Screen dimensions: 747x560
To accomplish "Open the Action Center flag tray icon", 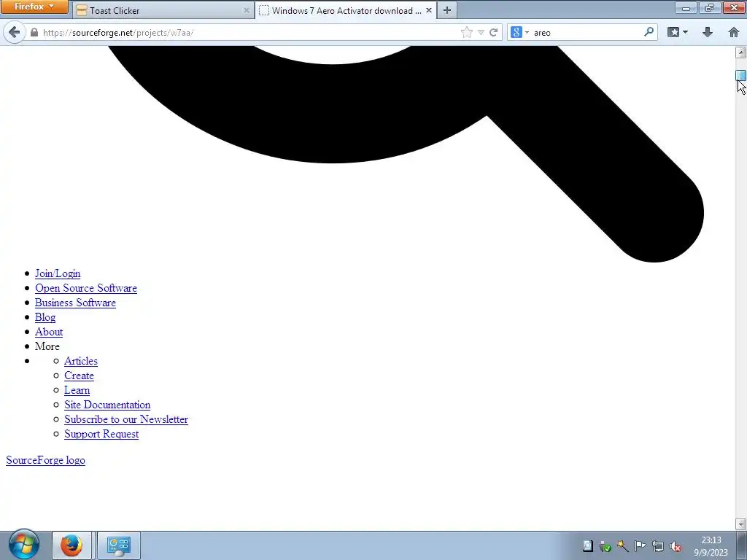I will (640, 546).
